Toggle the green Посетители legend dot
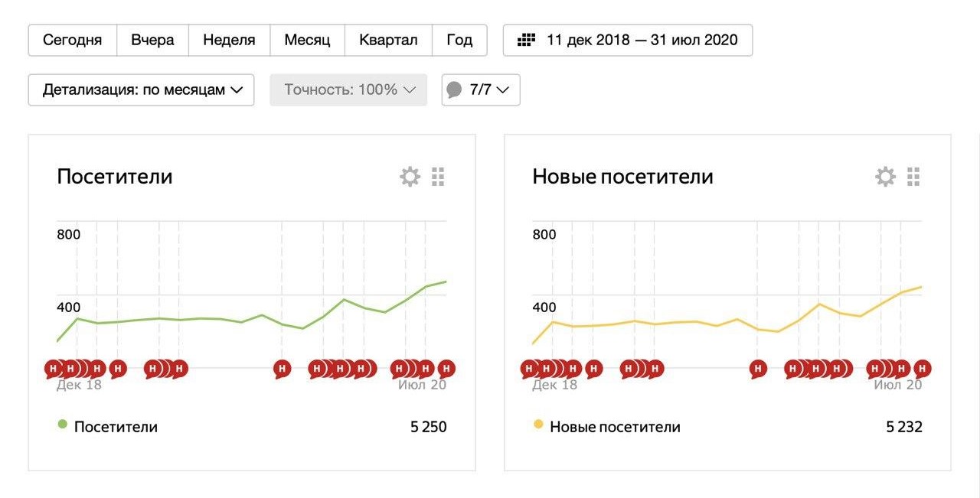Viewport: 980px width, 498px height. pyautogui.click(x=63, y=425)
